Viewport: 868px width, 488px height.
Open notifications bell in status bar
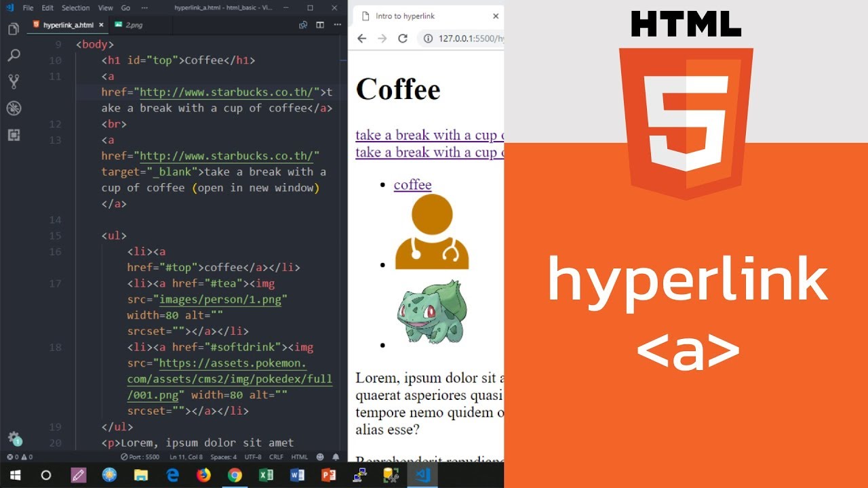pyautogui.click(x=336, y=457)
